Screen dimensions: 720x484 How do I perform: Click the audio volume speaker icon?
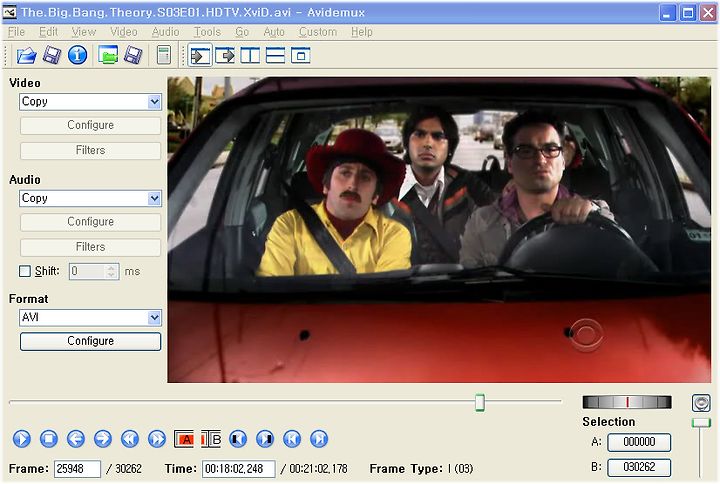pyautogui.click(x=701, y=403)
